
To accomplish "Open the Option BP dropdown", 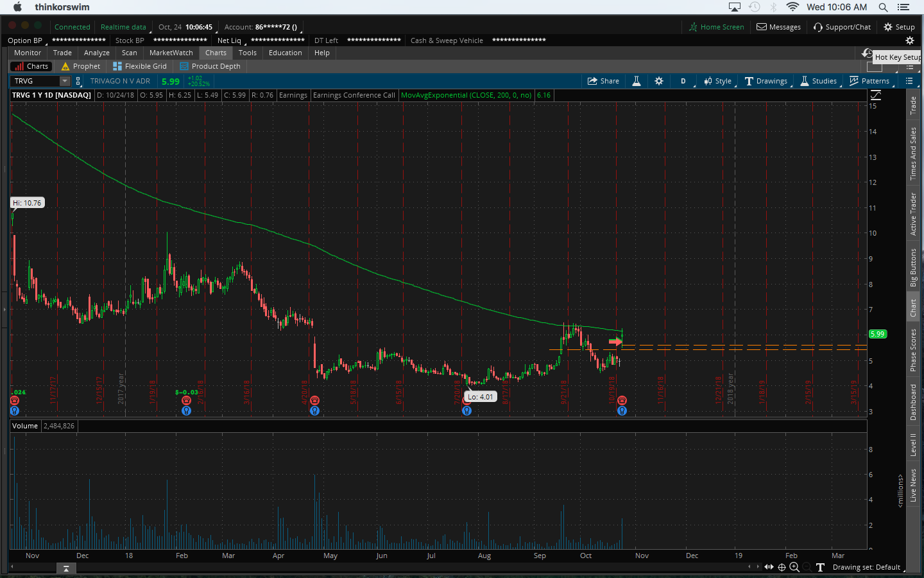I will coord(26,40).
